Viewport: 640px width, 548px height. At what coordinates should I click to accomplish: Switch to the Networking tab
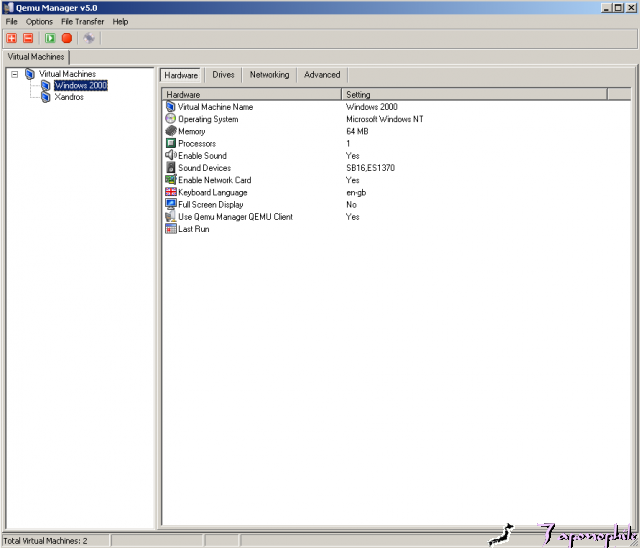[x=269, y=75]
